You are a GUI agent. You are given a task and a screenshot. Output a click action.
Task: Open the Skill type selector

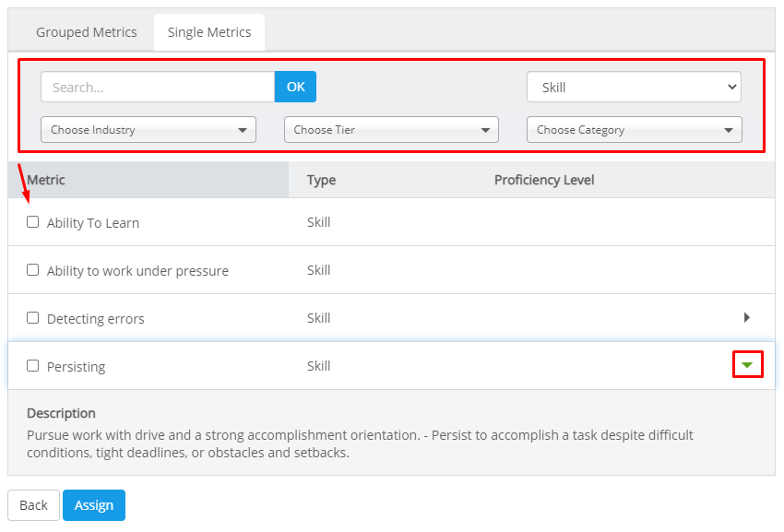(634, 88)
